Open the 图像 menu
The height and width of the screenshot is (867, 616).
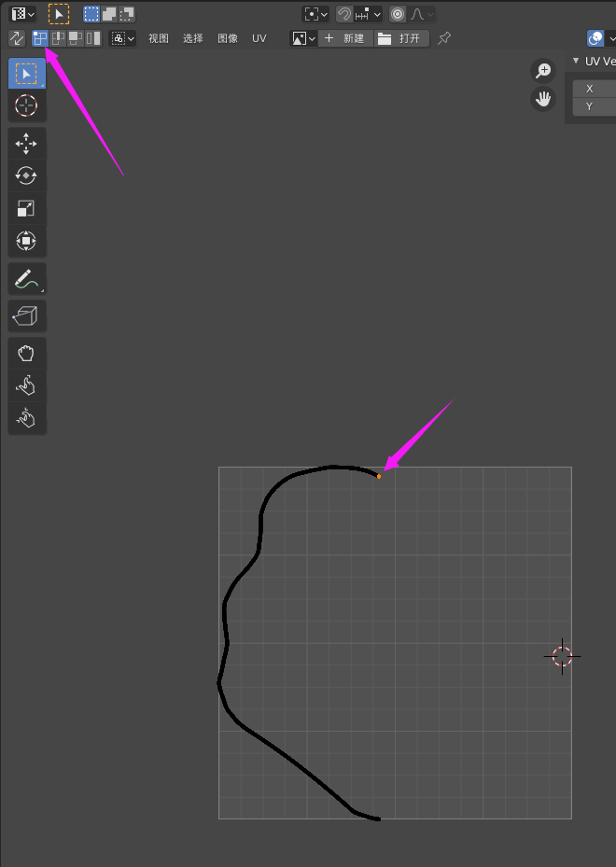(x=228, y=38)
